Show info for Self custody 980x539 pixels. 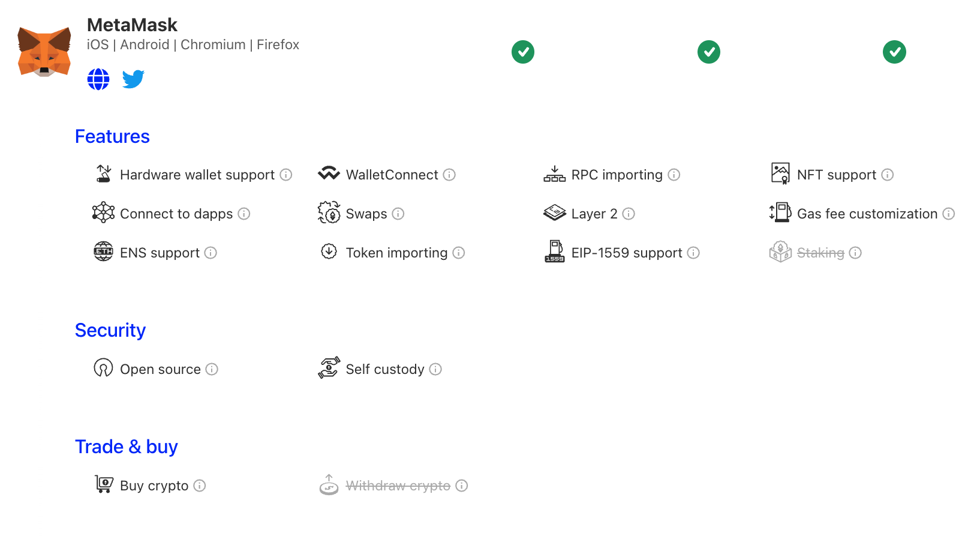point(436,369)
